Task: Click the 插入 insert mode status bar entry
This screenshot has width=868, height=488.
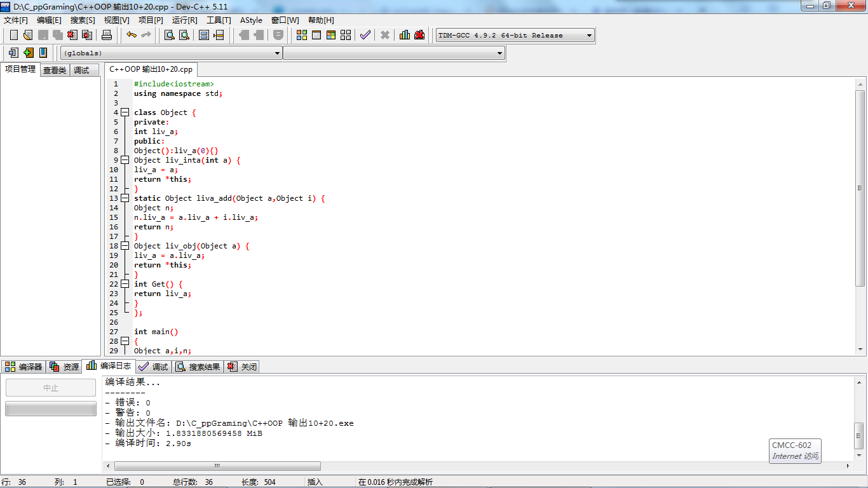Action: click(x=315, y=482)
